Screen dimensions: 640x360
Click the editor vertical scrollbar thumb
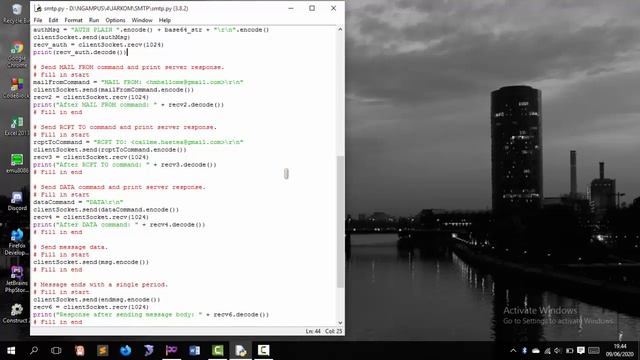pyautogui.click(x=340, y=222)
